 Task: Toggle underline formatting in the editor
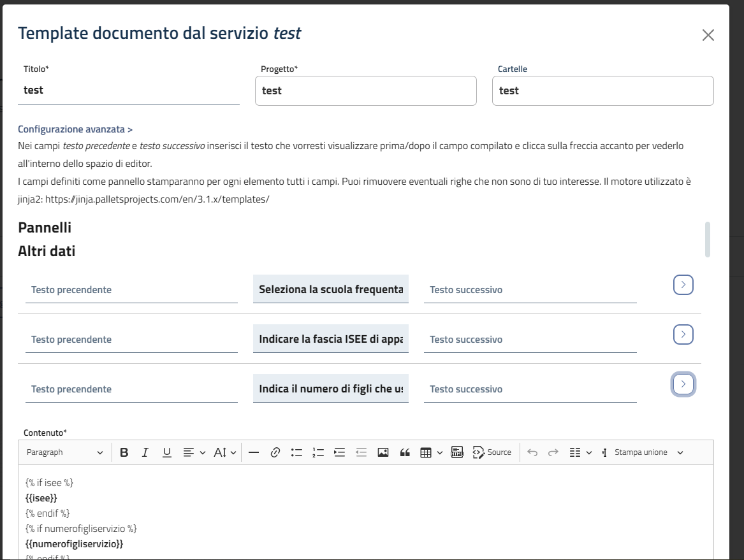click(166, 452)
